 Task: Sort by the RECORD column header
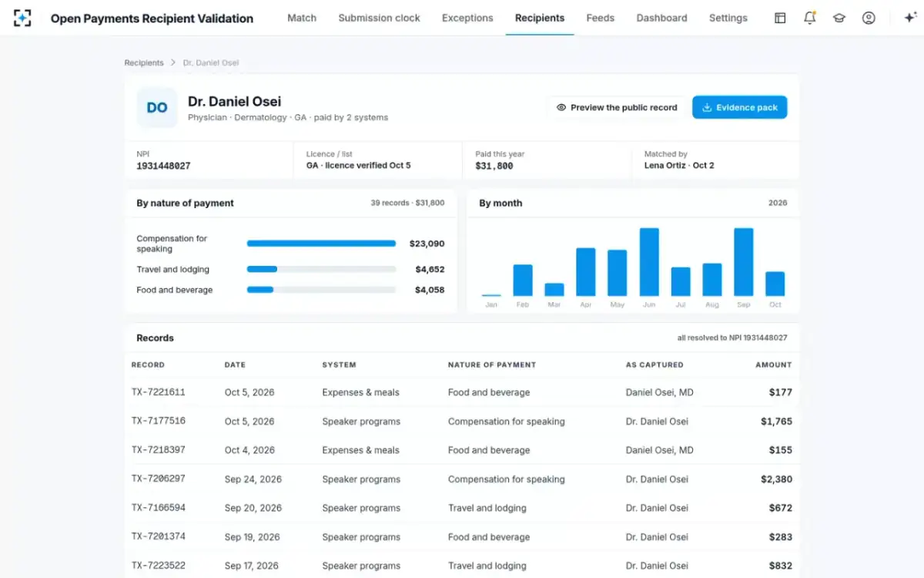point(148,365)
